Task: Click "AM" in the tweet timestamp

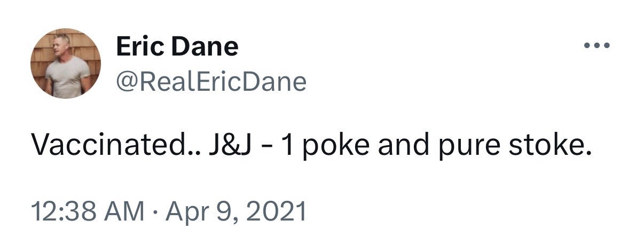Action: pos(125,211)
